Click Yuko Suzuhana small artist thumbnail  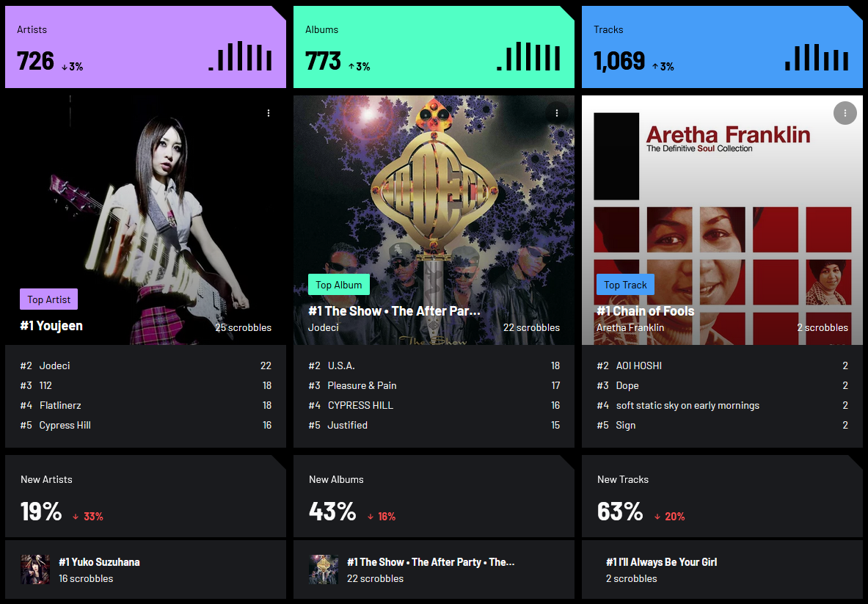click(35, 569)
